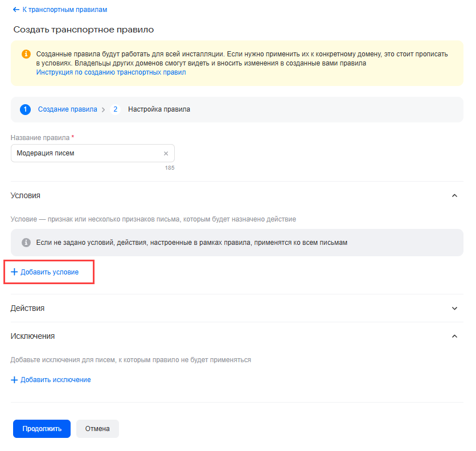
Task: Collapse the 'Исключения' section chevron
Action: click(x=454, y=336)
